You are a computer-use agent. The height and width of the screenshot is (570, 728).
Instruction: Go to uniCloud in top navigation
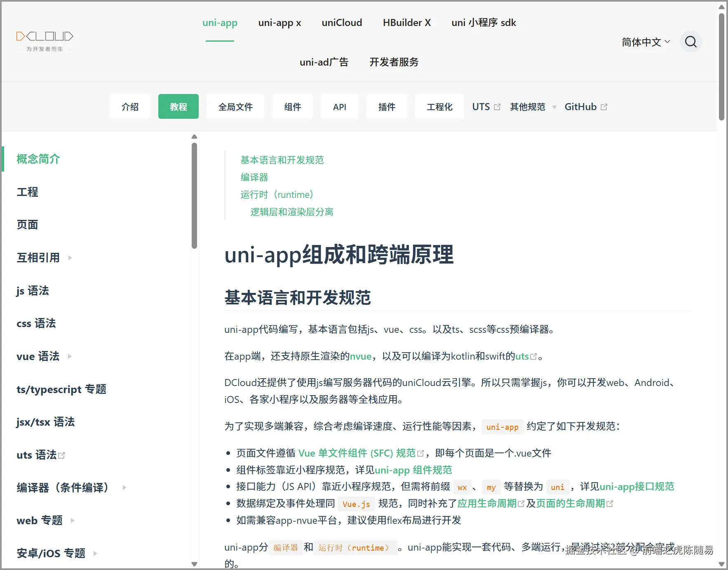[x=342, y=23]
